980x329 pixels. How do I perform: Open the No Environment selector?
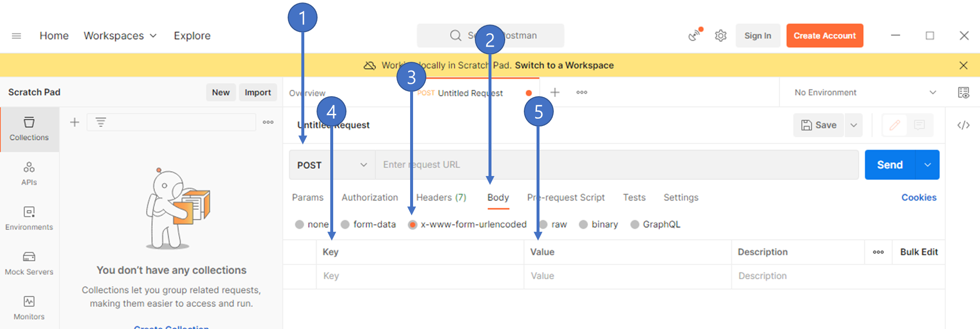pos(865,92)
